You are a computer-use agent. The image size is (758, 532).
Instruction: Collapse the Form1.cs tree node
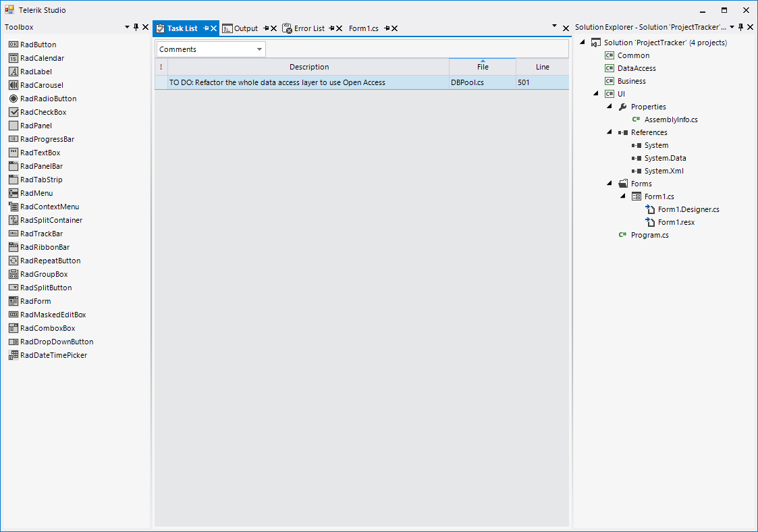pyautogui.click(x=623, y=196)
